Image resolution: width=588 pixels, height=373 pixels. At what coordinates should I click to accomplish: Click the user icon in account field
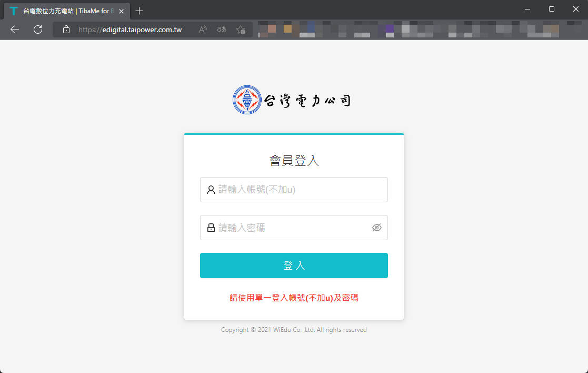[x=211, y=190]
